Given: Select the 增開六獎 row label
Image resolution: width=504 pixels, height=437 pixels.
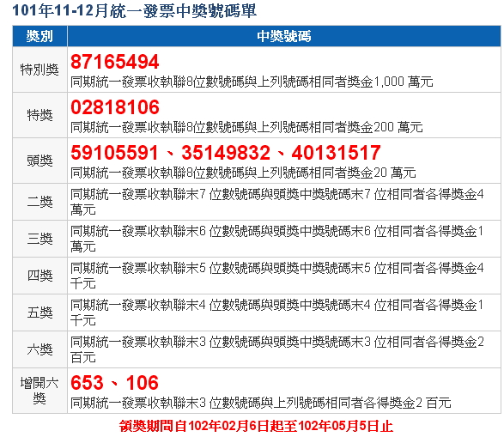Looking at the screenshot, I should 39,391.
